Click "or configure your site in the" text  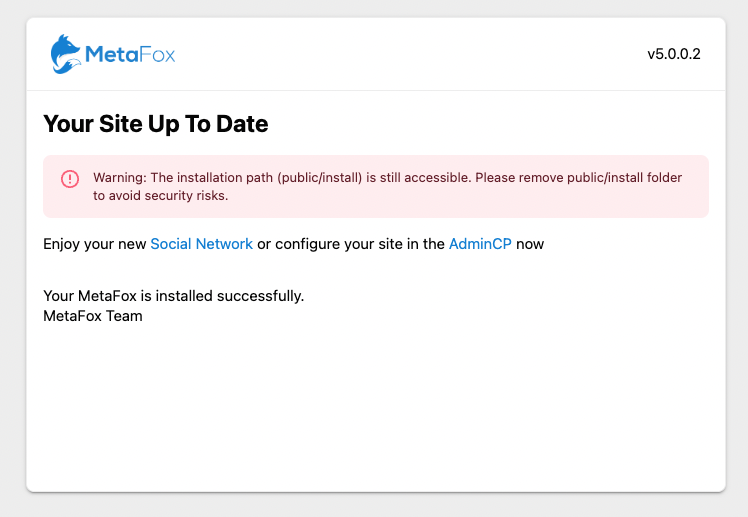pos(351,244)
